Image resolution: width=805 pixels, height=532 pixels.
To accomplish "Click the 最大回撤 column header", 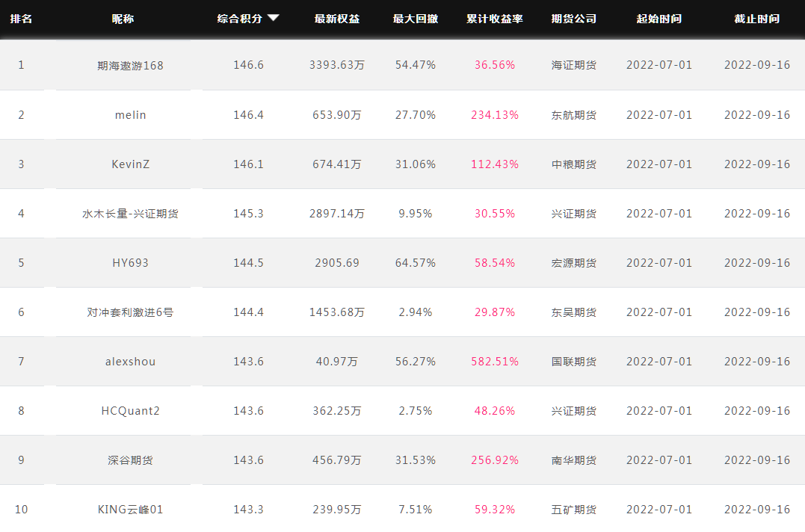I will coord(416,19).
